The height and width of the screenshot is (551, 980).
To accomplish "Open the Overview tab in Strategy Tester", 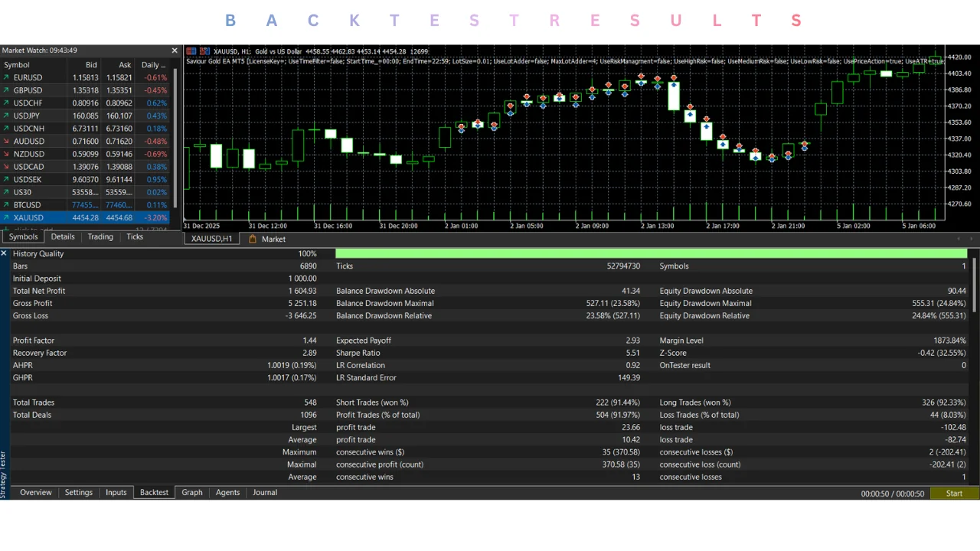I will coord(36,493).
